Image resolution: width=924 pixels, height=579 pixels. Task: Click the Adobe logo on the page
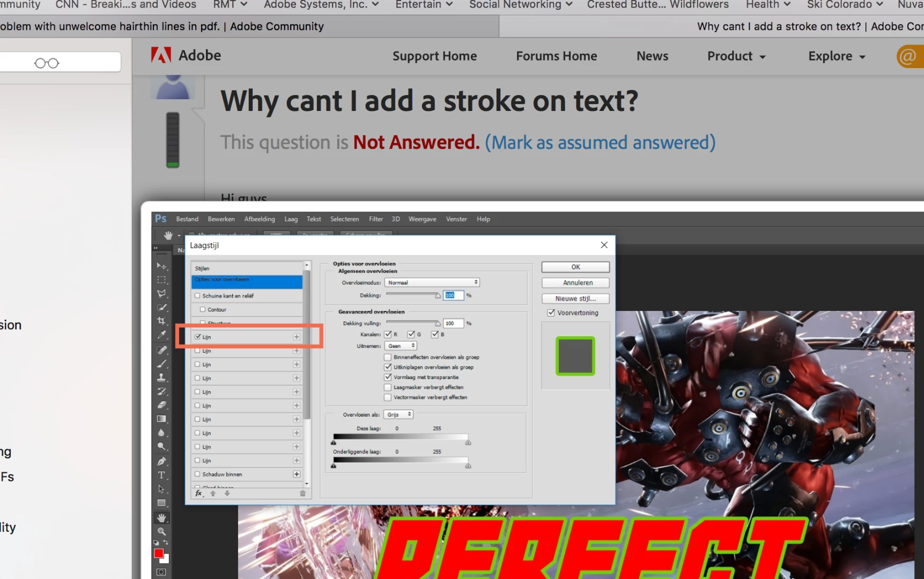[x=185, y=55]
